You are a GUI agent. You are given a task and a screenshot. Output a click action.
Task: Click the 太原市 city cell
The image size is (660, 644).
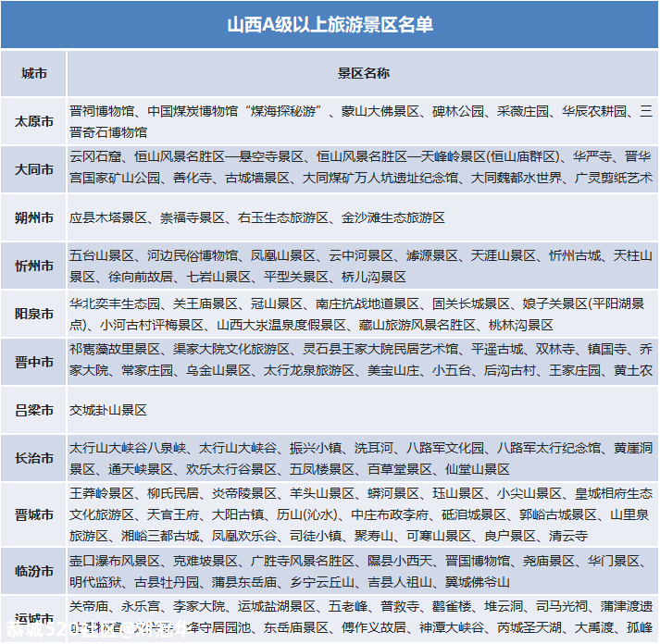(33, 121)
